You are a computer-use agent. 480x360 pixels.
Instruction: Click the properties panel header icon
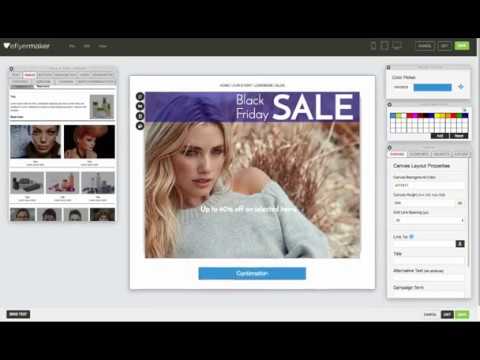[389, 147]
